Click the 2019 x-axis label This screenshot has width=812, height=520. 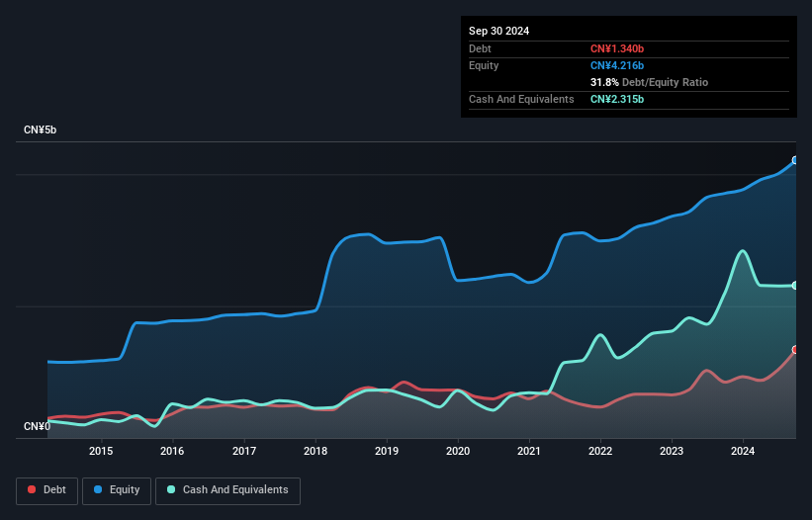pyautogui.click(x=387, y=451)
